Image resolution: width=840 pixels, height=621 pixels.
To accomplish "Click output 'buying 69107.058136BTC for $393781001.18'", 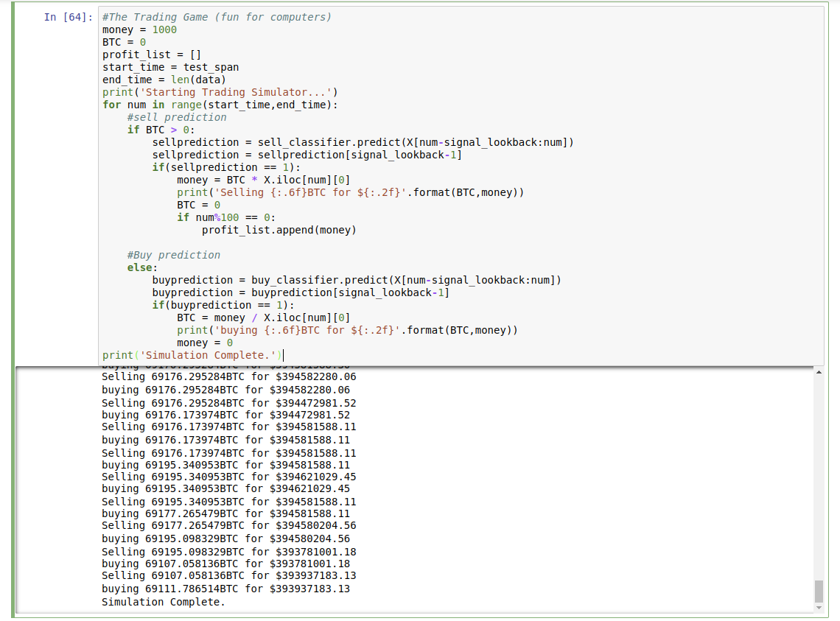I will point(225,564).
